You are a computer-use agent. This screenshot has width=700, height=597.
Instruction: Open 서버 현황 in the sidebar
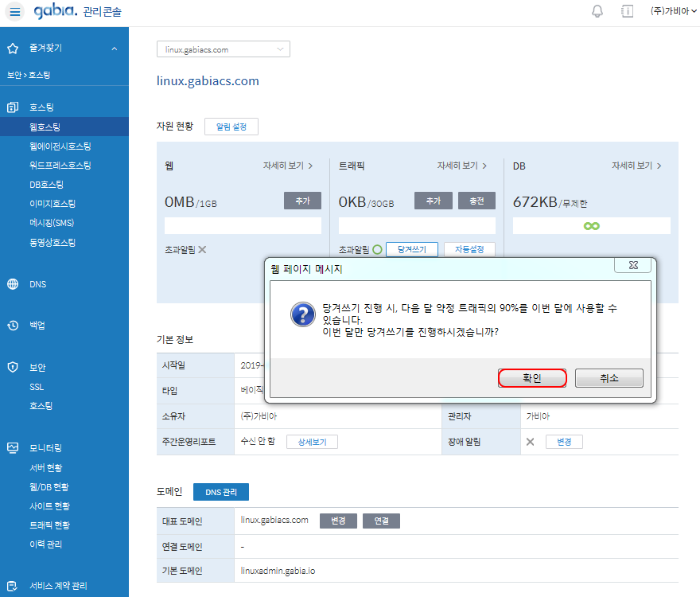46,468
